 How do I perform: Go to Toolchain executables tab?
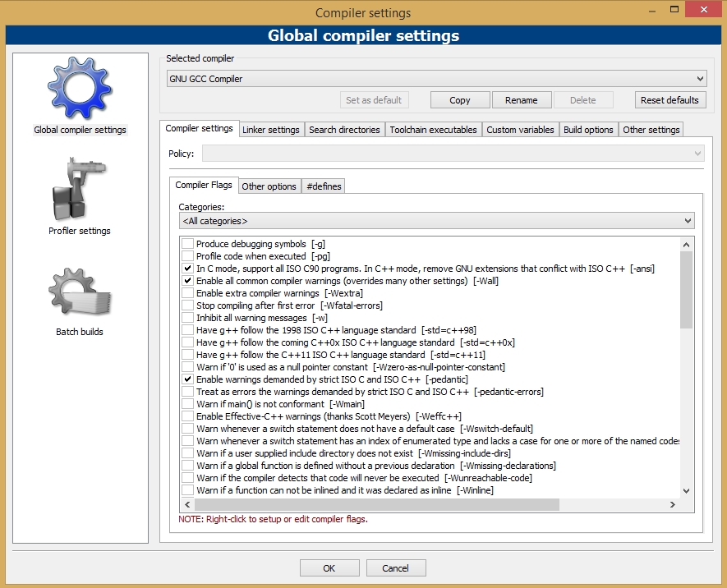(433, 130)
